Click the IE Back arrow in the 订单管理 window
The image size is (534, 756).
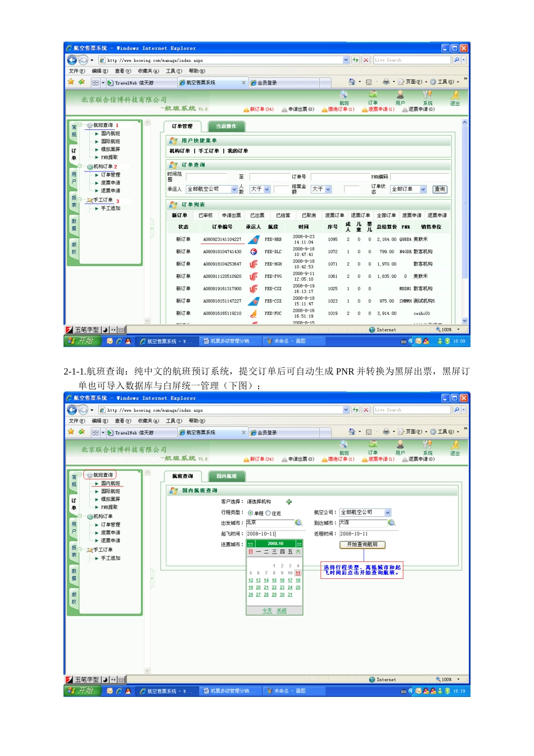pos(72,60)
